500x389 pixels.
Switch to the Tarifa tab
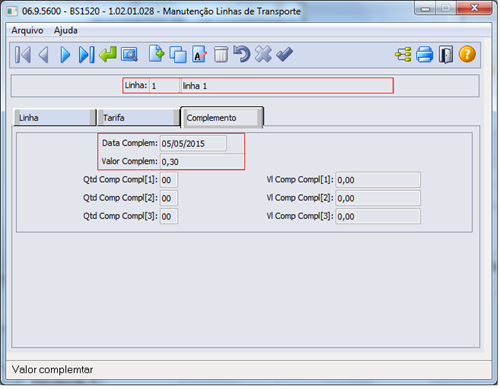pos(139,118)
